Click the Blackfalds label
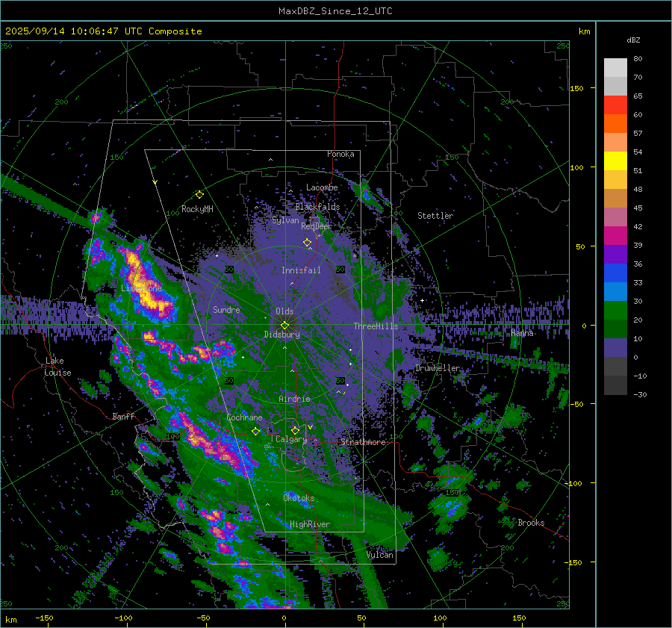672x628 pixels. [317, 207]
